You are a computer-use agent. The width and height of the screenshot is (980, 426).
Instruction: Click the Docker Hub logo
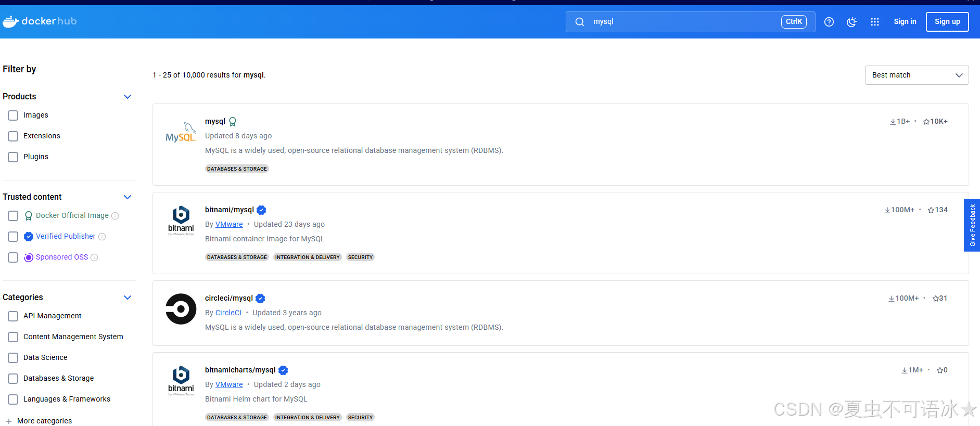[40, 21]
